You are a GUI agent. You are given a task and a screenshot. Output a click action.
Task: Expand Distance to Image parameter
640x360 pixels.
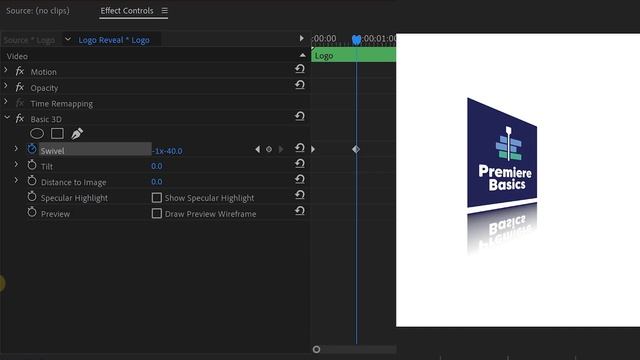pos(16,180)
